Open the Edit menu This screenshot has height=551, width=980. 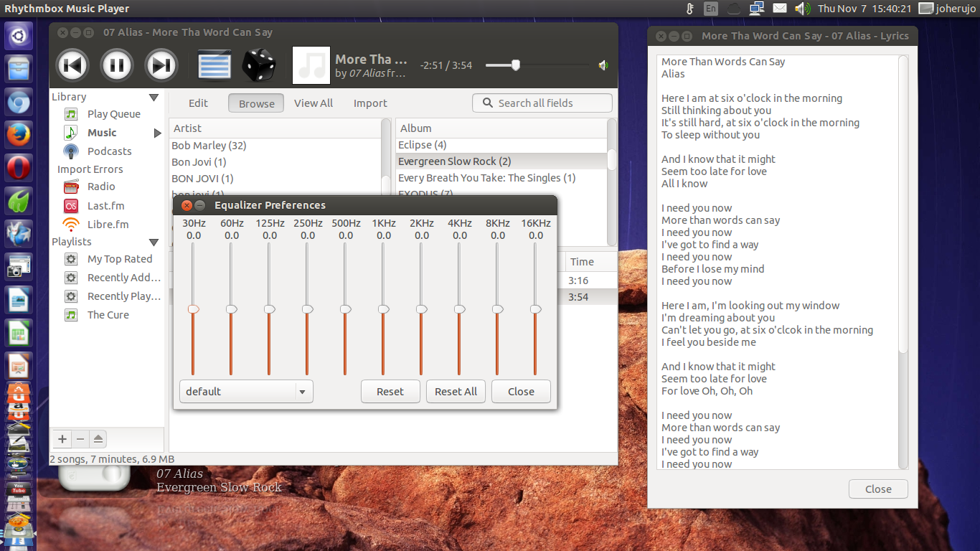tap(198, 103)
